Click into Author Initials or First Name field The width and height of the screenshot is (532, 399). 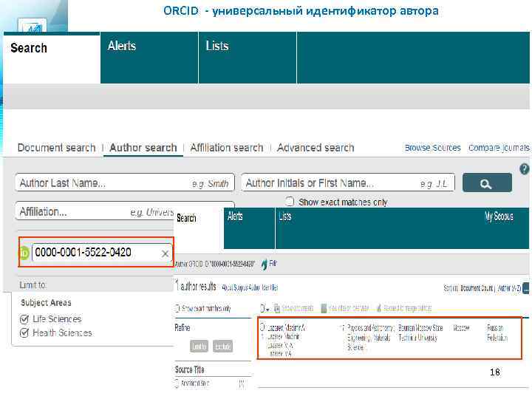(x=348, y=183)
